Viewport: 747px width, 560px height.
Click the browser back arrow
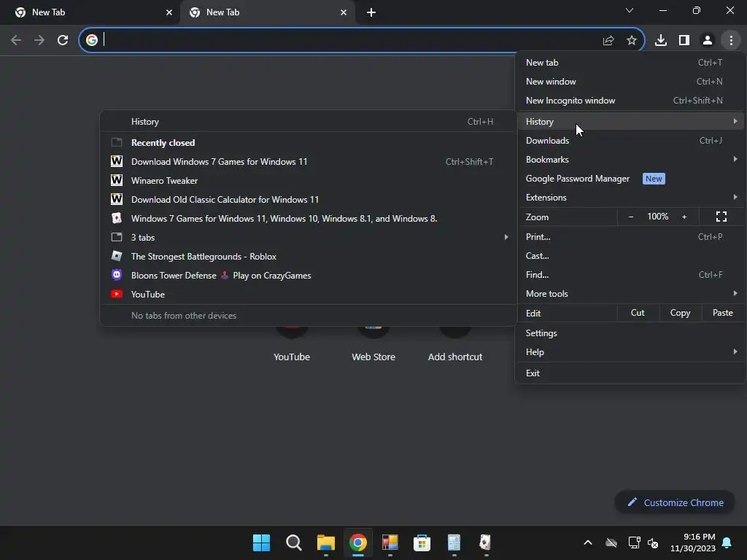click(x=16, y=40)
